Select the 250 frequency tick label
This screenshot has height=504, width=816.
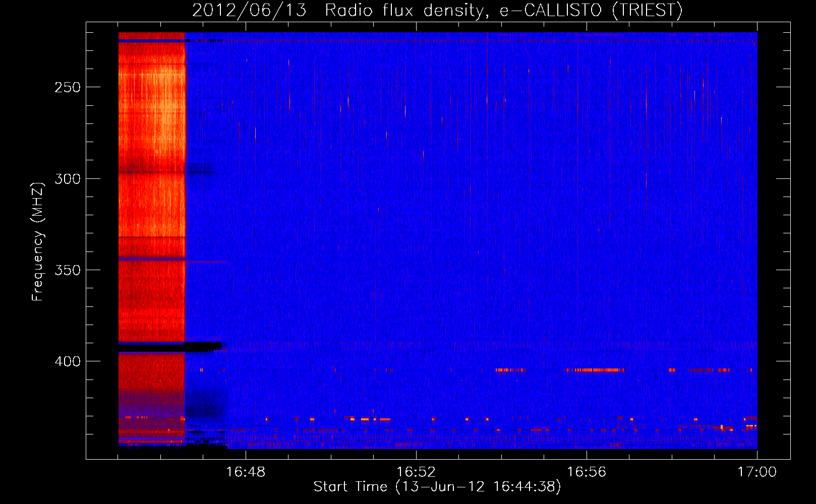click(68, 87)
